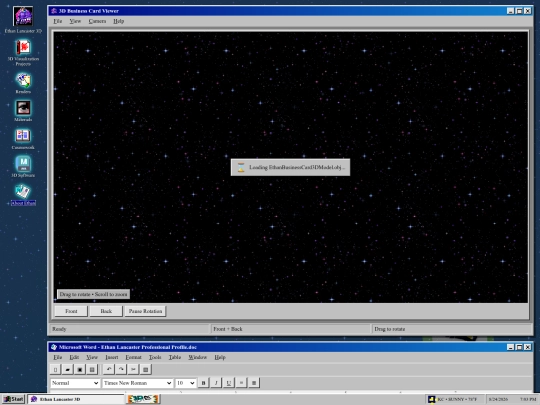Click the SUNNY weather text in the tray
The height and width of the screenshot is (405, 540).
pyautogui.click(x=457, y=399)
